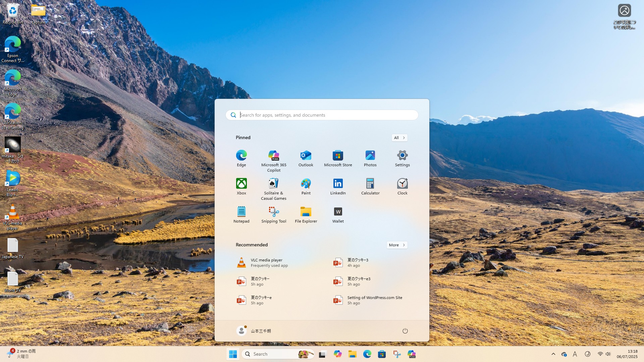Open the network Wi-Fi tray icon

(600, 354)
